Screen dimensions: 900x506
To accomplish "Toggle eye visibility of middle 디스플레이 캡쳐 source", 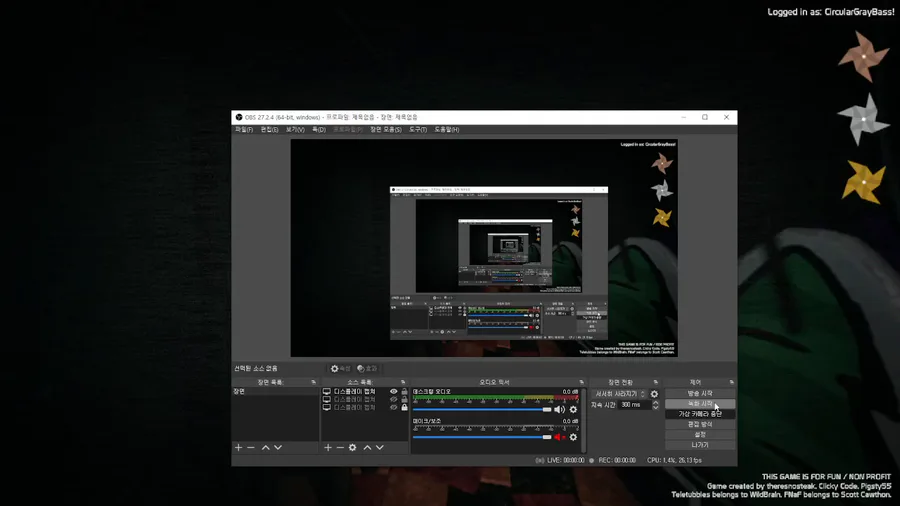I will pyautogui.click(x=394, y=400).
